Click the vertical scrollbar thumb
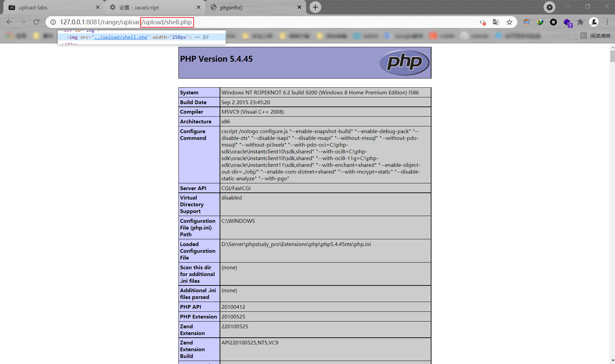This screenshot has width=615, height=364. click(x=612, y=56)
